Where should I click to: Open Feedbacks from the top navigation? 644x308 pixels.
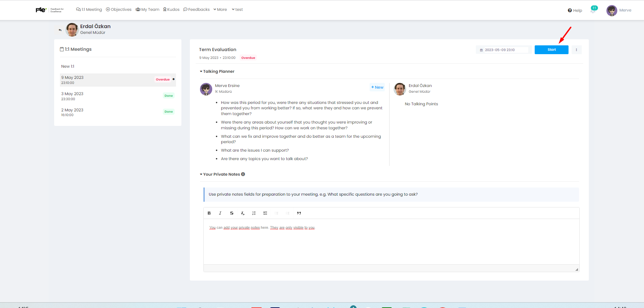click(197, 9)
